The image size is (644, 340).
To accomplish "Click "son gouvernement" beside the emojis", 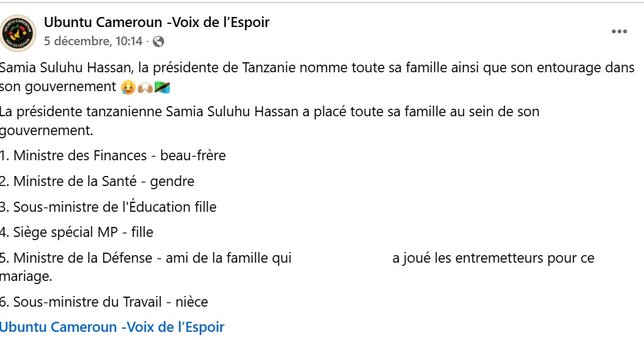I will pos(58,87).
